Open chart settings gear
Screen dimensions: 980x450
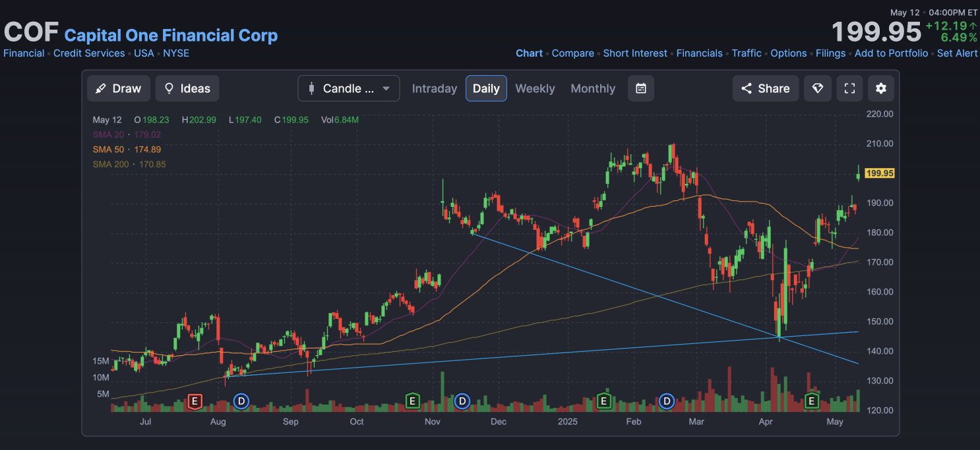881,88
